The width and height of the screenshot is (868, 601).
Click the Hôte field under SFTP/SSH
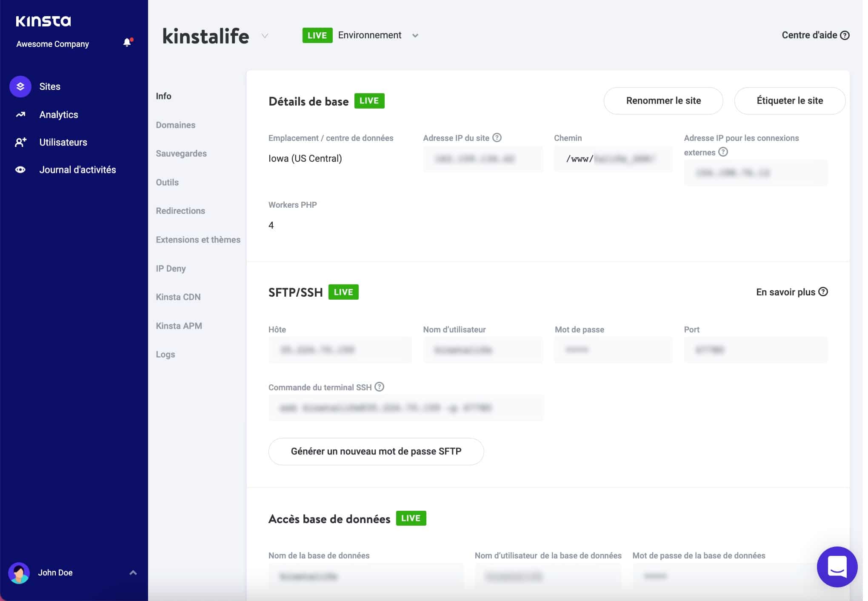pos(340,349)
